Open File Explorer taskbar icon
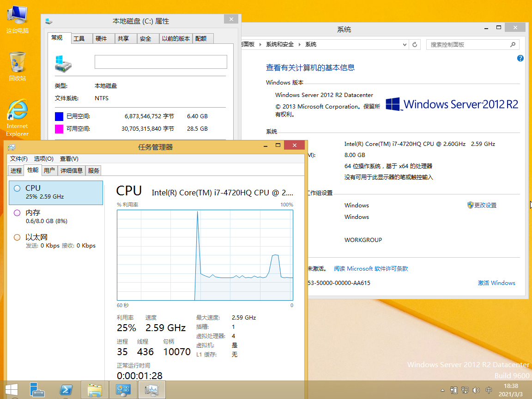 (x=95, y=390)
